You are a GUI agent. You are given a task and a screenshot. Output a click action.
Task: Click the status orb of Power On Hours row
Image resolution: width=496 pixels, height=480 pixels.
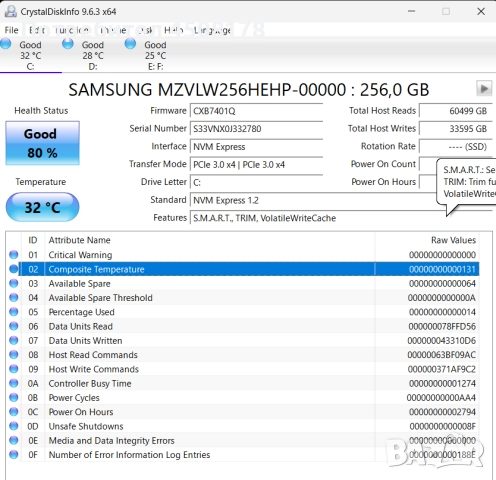14,412
